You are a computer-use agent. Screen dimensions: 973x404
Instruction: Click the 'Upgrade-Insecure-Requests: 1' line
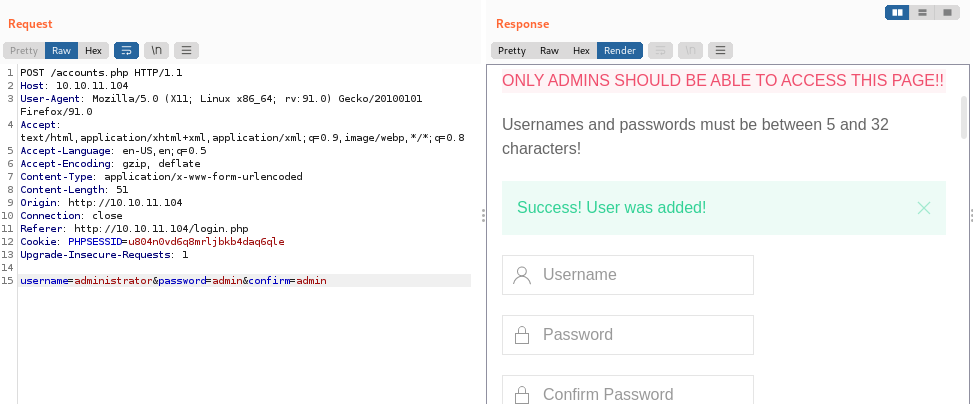point(104,255)
